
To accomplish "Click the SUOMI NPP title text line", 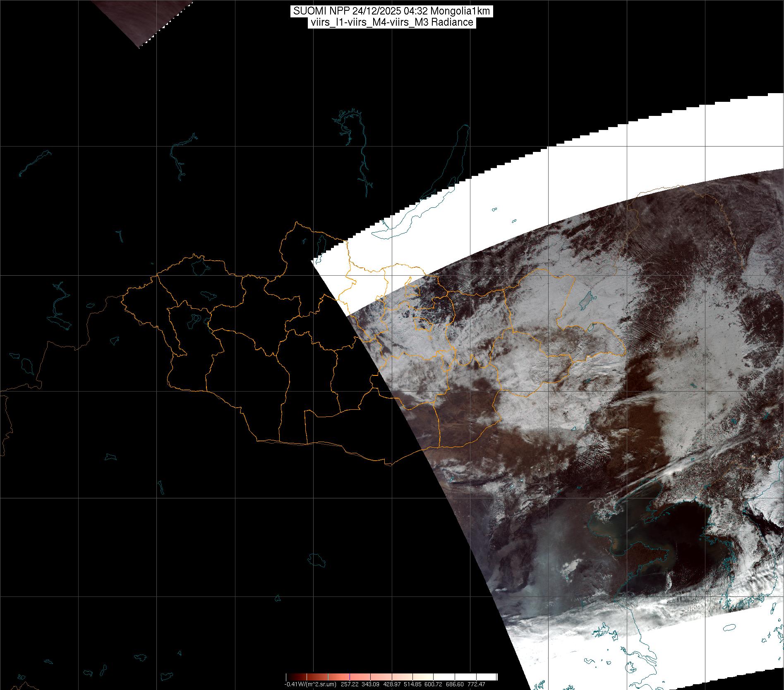I will [x=391, y=11].
